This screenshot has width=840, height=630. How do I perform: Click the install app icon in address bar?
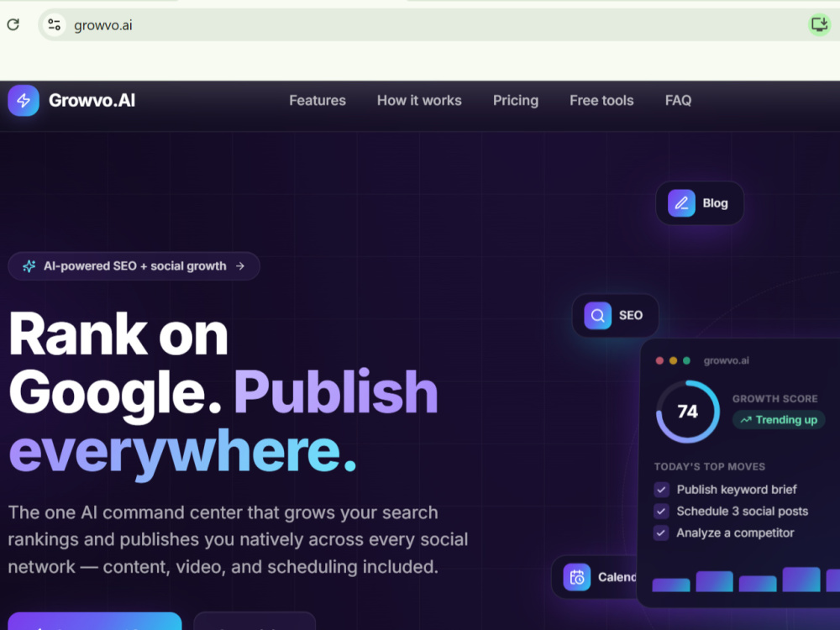coord(819,24)
